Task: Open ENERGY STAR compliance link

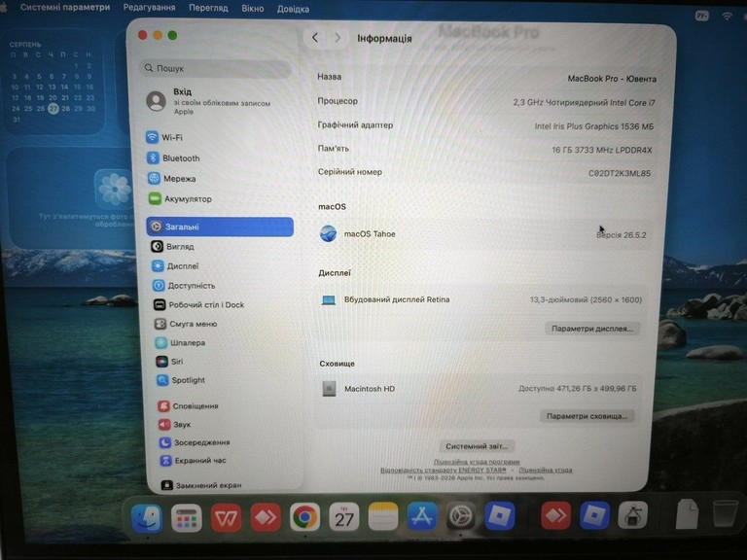Action: tap(444, 470)
